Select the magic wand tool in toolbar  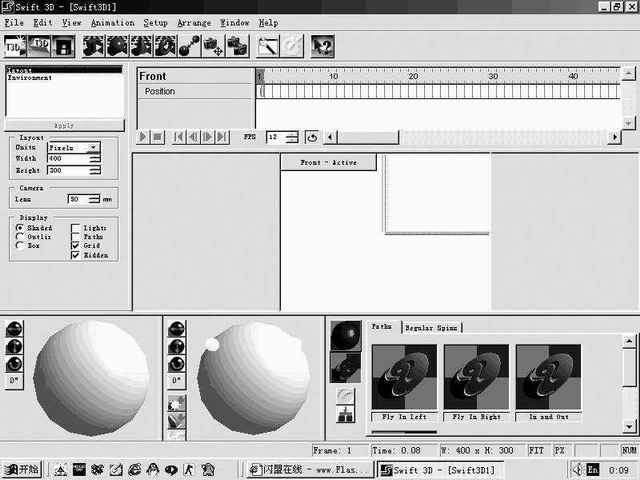point(268,45)
